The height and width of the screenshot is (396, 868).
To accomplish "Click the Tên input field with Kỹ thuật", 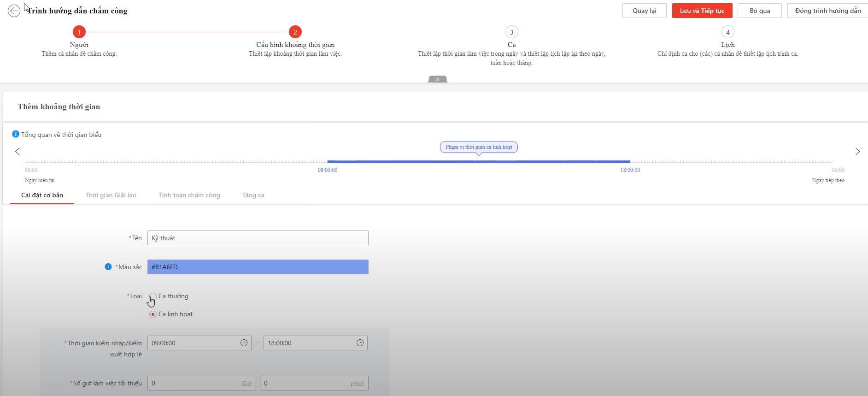I will (258, 238).
